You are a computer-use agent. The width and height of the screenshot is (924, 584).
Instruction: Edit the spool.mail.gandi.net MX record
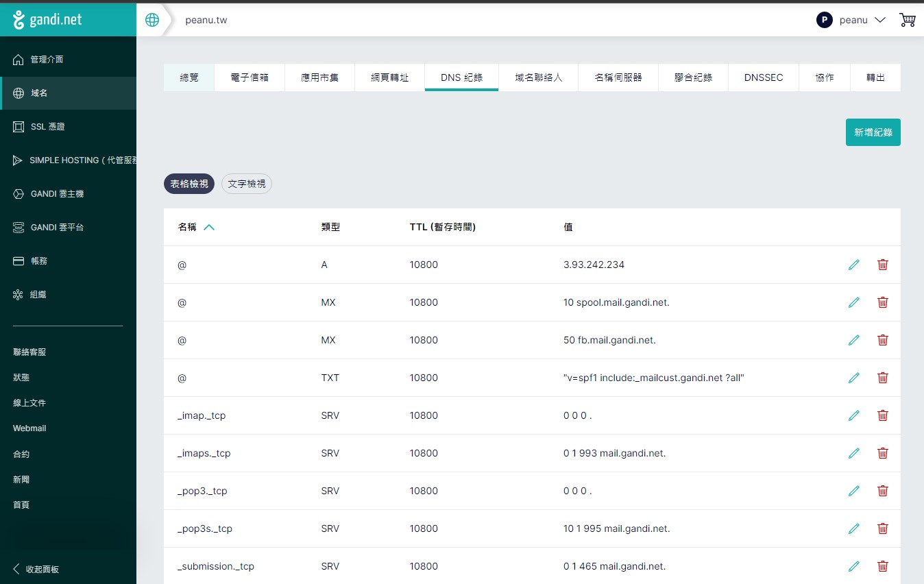tap(854, 302)
